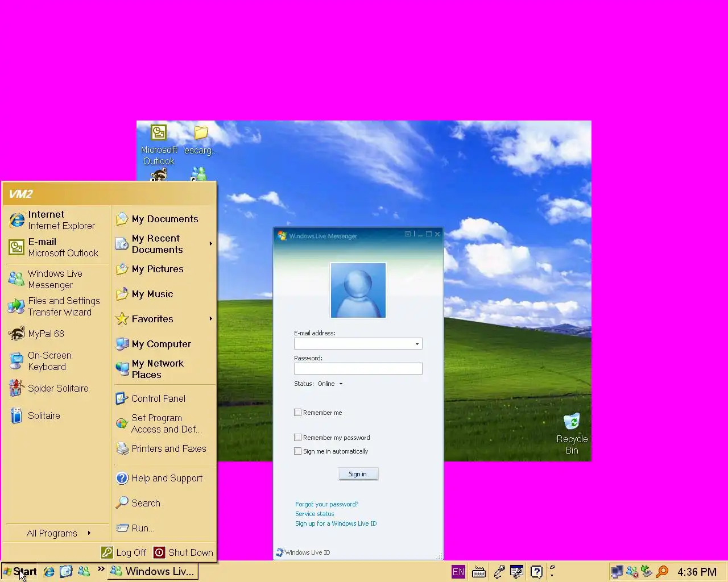Viewport: 728px width, 582px height.
Task: Click the microphone icon on language bar
Action: click(x=499, y=572)
